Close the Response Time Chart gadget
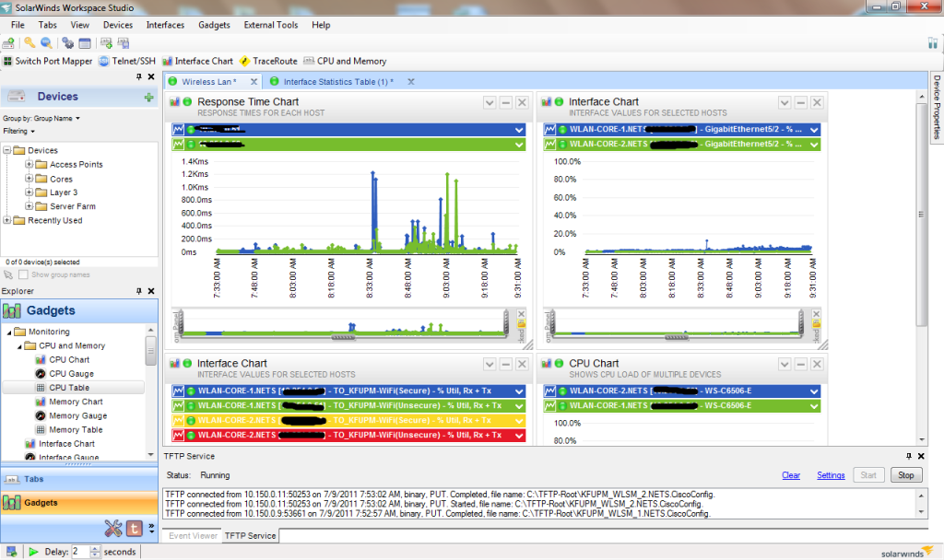 [522, 103]
